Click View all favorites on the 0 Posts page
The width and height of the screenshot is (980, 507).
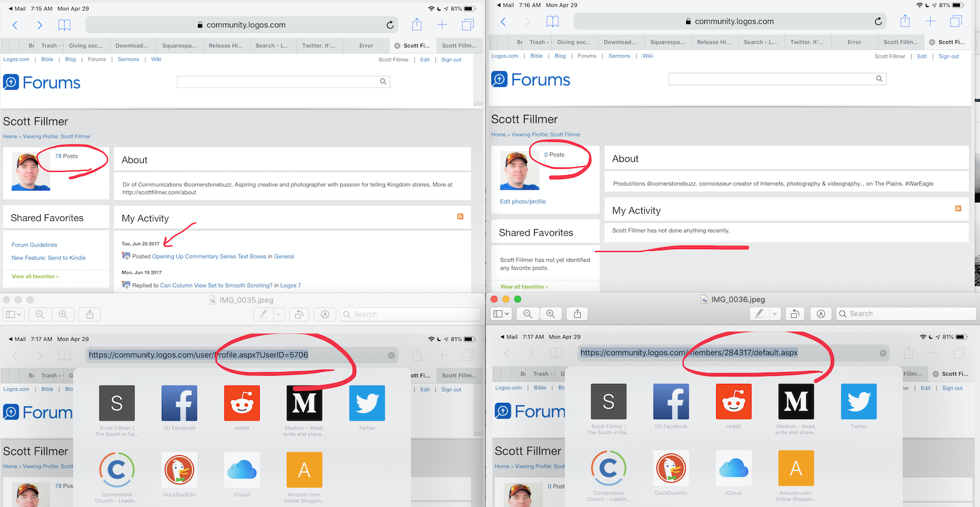pyautogui.click(x=524, y=287)
